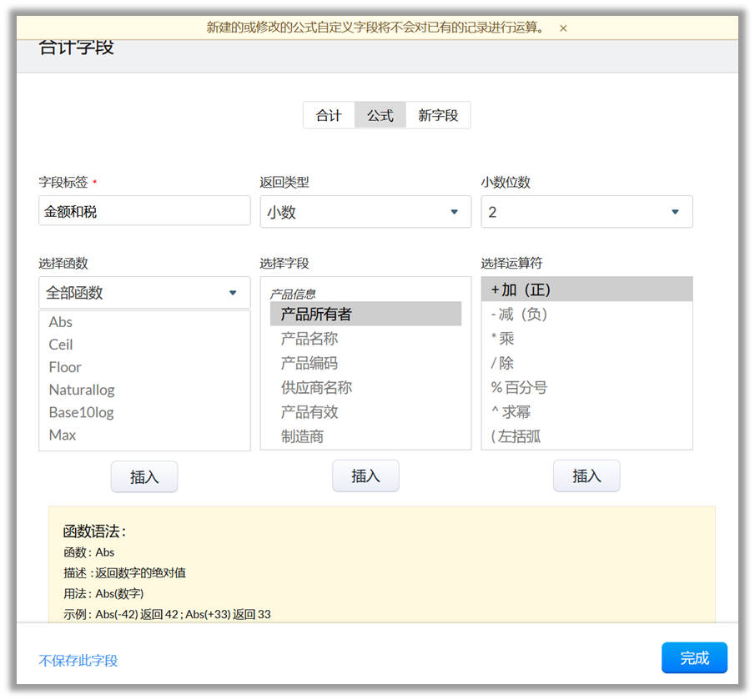Screen dimensions: 755x700
Task: Choose Ceil from the function list
Action: coord(61,345)
